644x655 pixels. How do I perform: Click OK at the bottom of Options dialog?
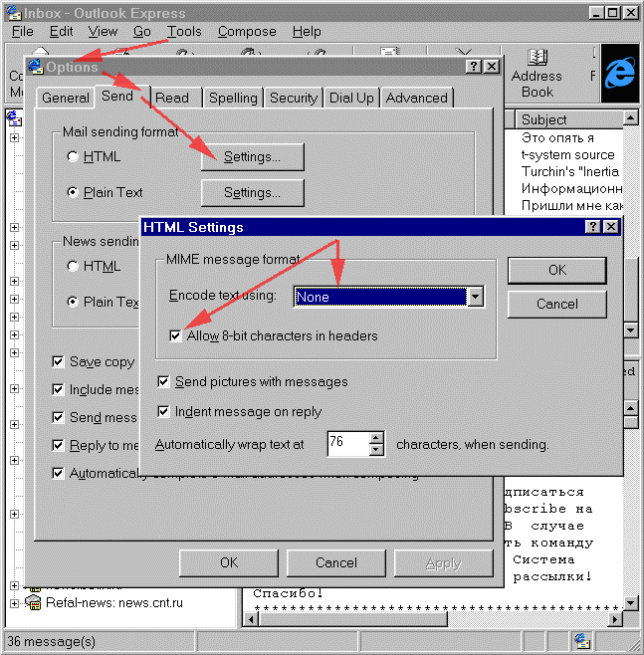point(229,562)
